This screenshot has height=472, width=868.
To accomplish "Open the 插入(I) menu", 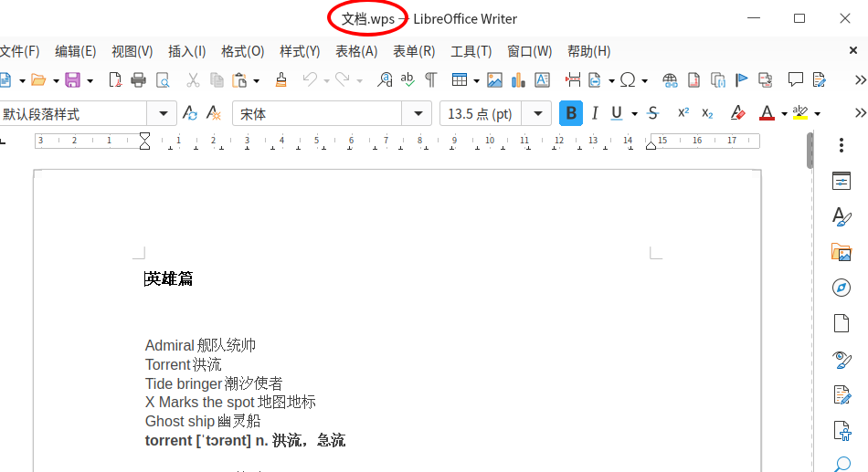I will 187,51.
